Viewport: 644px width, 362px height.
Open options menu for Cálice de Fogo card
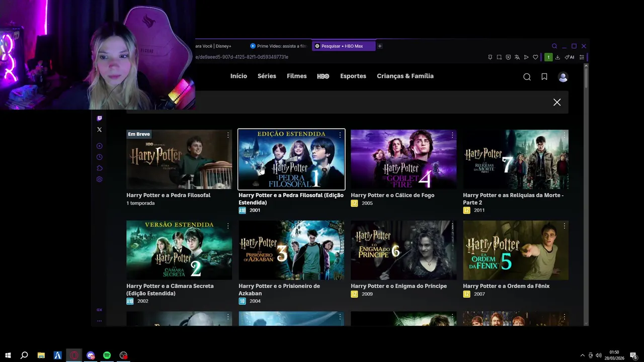tap(452, 135)
